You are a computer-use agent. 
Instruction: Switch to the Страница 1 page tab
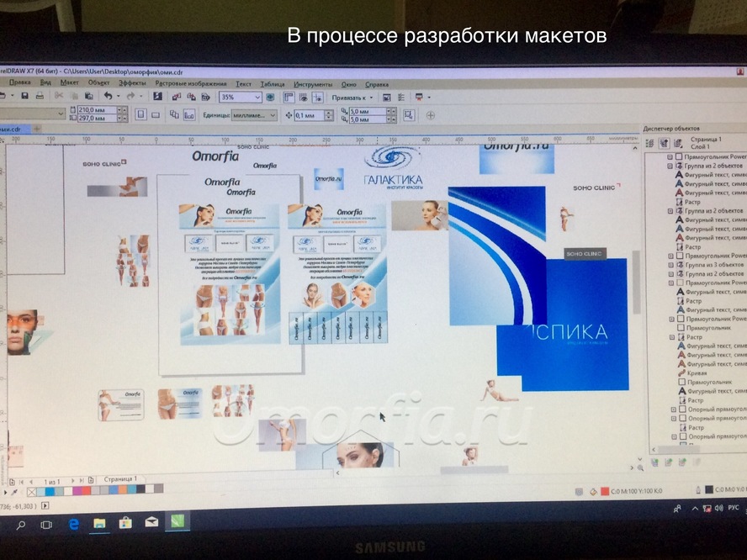click(120, 479)
